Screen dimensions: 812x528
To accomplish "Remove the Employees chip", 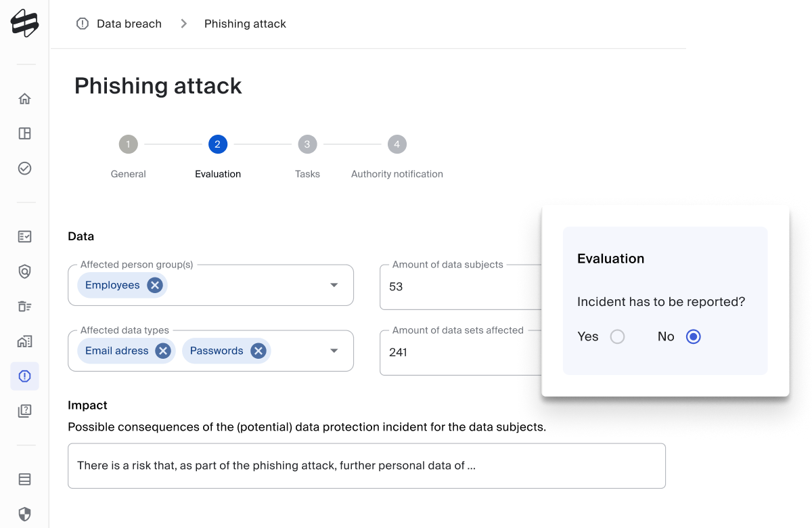I will [155, 285].
